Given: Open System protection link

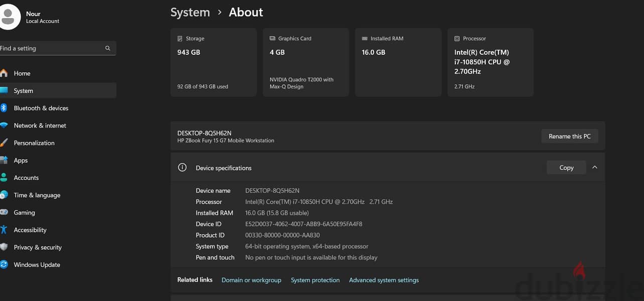Looking at the screenshot, I should click(315, 280).
